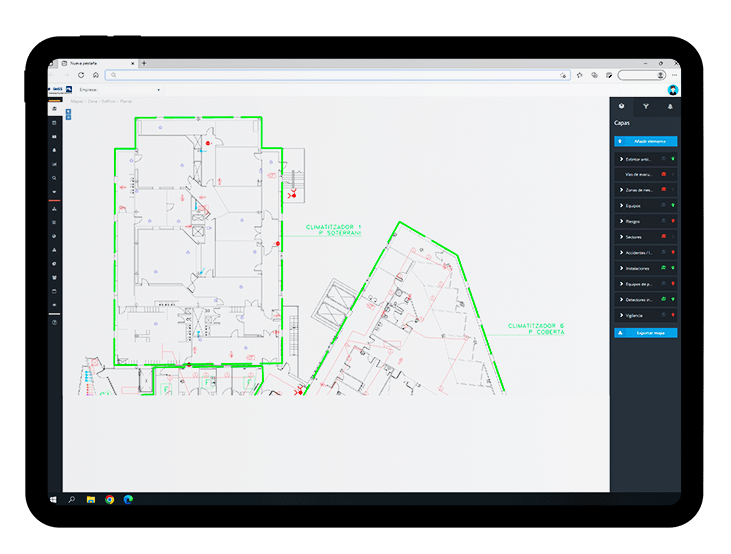The height and width of the screenshot is (554, 731).
Task: Click the browser home icon
Action: 96,75
